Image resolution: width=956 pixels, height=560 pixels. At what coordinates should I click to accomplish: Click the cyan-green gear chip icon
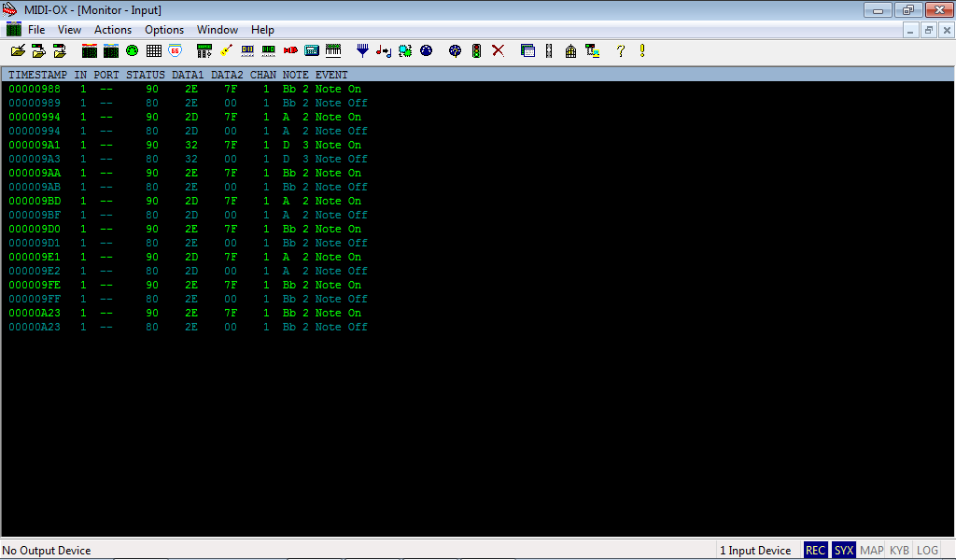coord(405,51)
